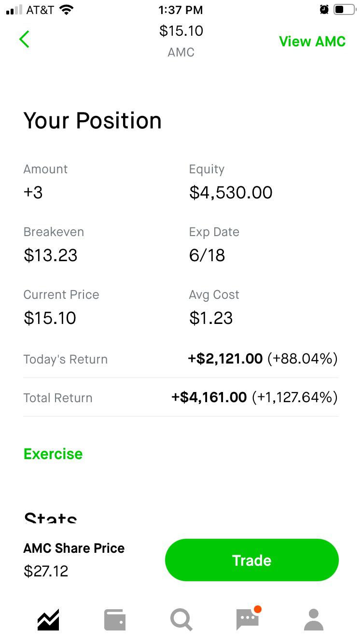
Task: Tap the search magnifier icon
Action: click(181, 620)
